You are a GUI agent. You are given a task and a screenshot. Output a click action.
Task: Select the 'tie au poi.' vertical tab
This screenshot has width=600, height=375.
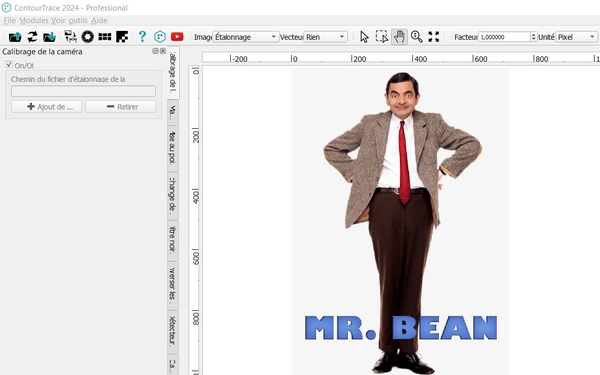click(173, 148)
